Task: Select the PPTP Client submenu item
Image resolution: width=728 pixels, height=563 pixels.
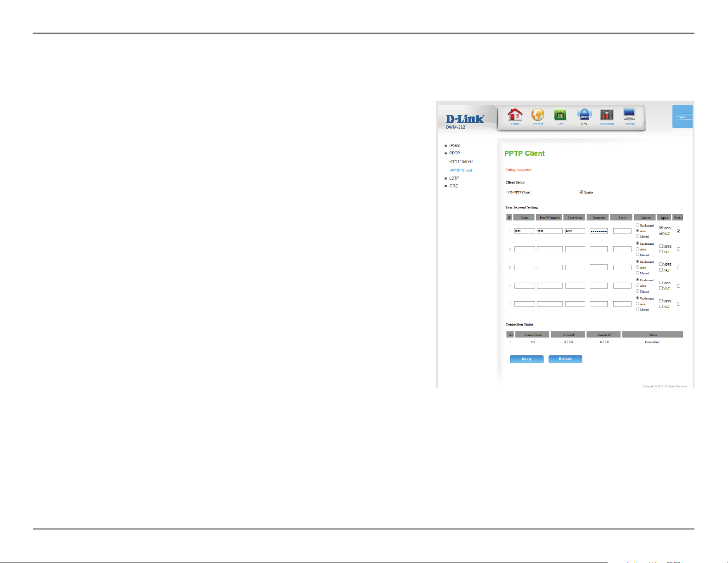Action: 461,170
